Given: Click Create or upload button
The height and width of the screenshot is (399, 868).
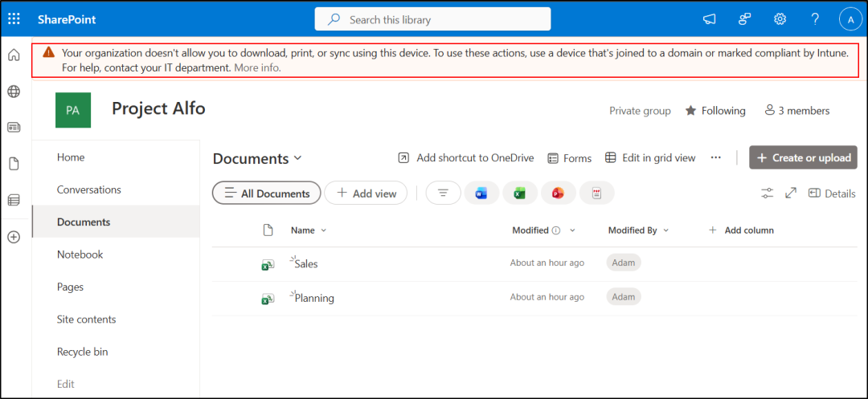Looking at the screenshot, I should pos(803,157).
